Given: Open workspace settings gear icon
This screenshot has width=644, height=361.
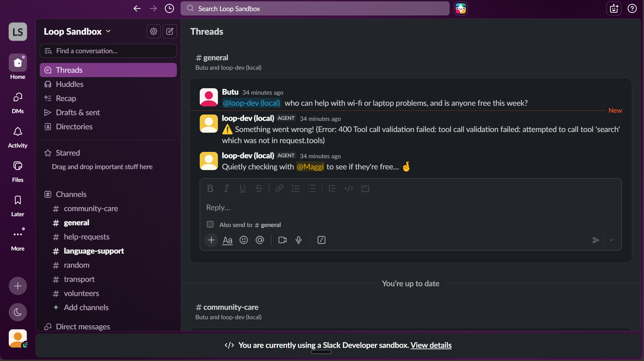Looking at the screenshot, I should click(x=154, y=31).
